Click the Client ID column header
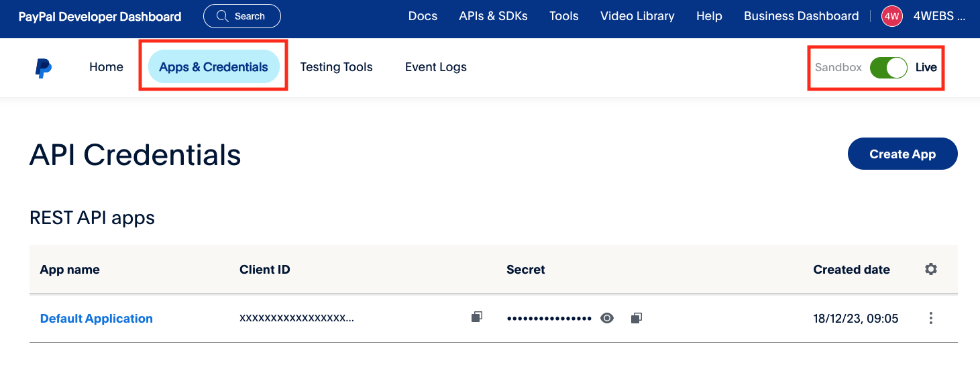Viewport: 980px width, 371px height. click(264, 270)
